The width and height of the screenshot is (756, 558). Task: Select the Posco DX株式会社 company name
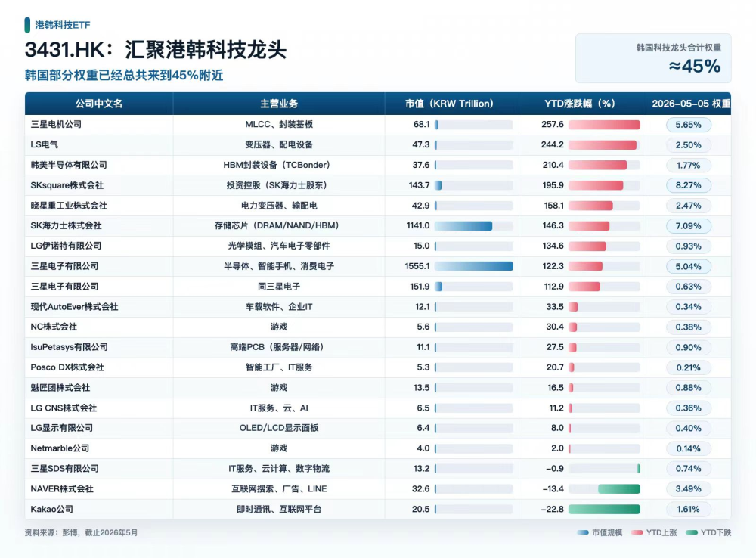[67, 367]
